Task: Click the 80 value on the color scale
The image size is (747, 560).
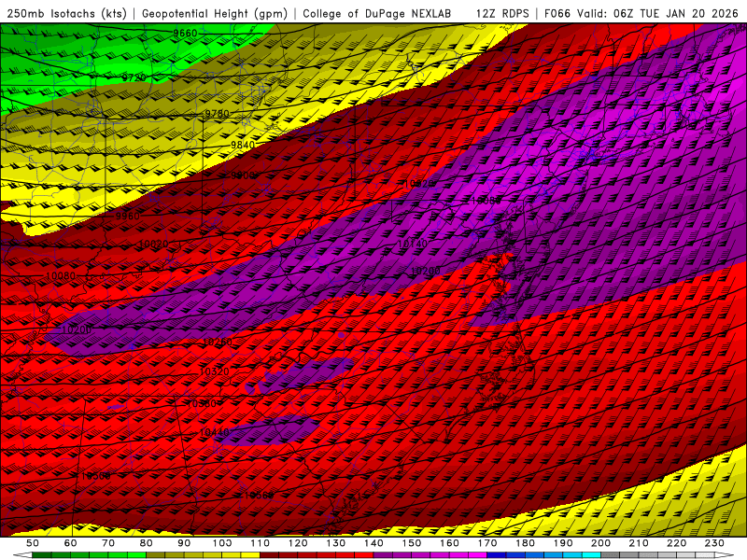Action: (147, 543)
